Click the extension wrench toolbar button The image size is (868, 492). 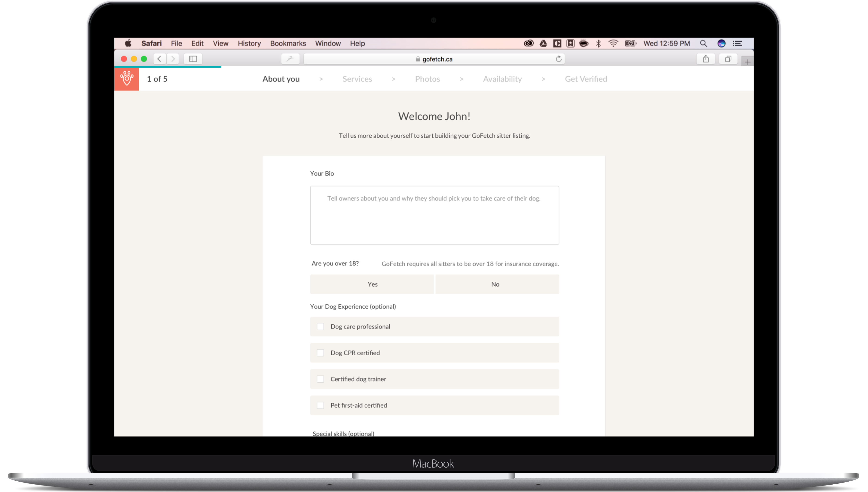point(290,59)
